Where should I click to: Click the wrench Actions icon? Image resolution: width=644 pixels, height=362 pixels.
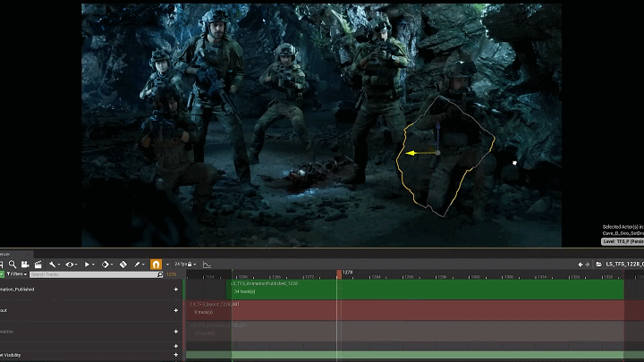[x=52, y=265]
